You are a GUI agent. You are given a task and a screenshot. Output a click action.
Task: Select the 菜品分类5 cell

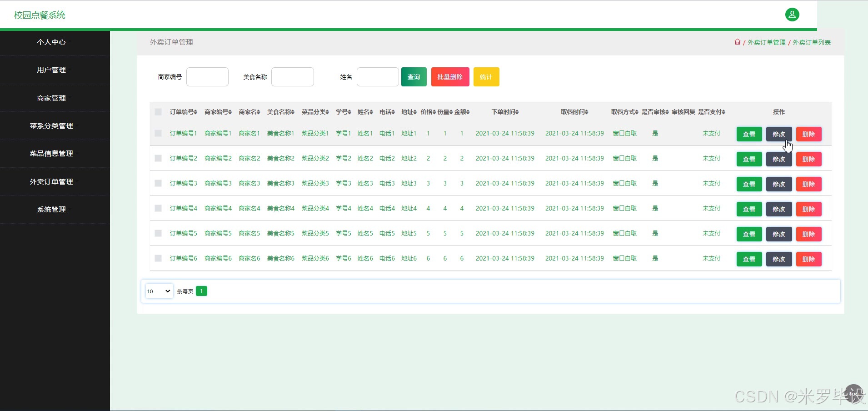[315, 233]
